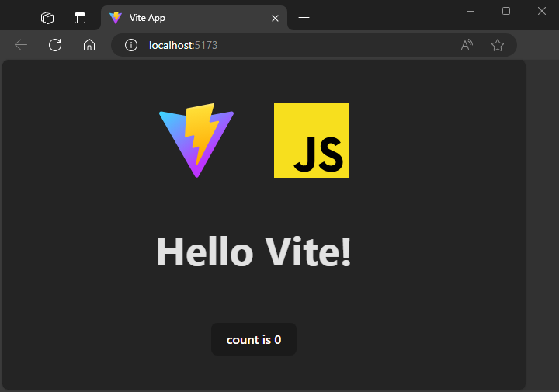The image size is (559, 392).
Task: Maximize the browser window
Action: click(x=506, y=11)
